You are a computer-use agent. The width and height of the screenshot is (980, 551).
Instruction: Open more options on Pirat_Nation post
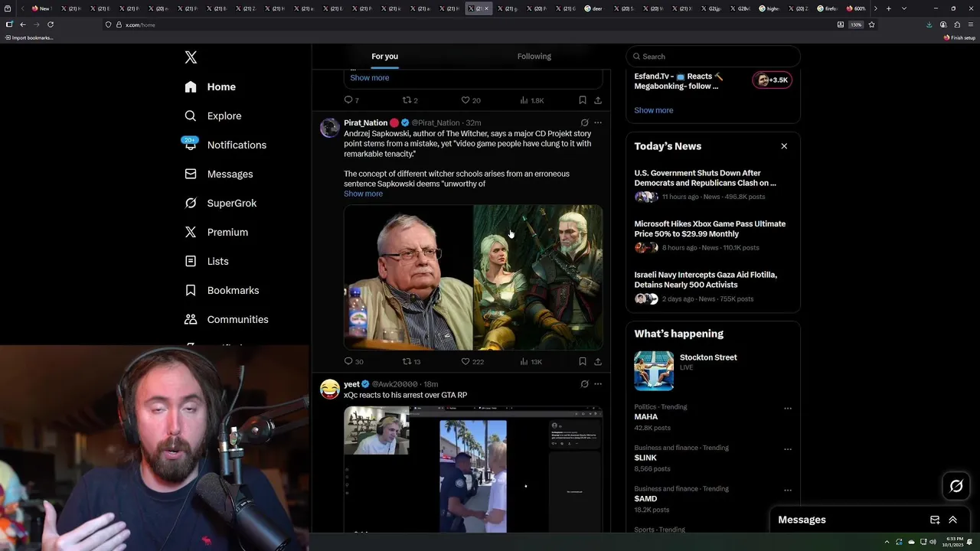[598, 122]
